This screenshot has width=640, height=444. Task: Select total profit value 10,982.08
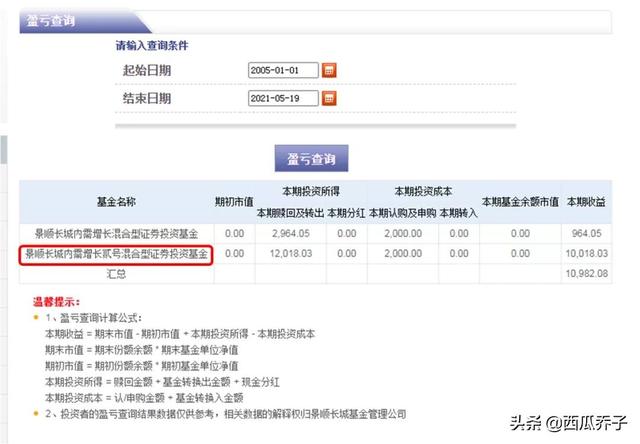587,273
